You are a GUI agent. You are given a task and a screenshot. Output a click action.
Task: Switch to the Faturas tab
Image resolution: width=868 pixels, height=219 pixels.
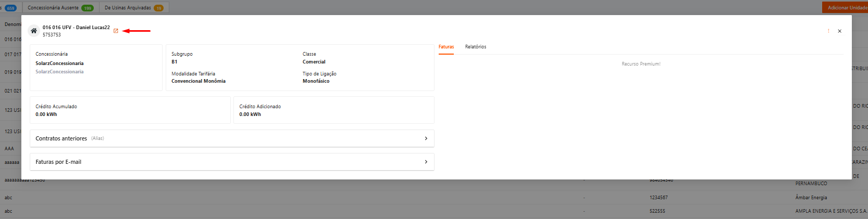point(446,47)
